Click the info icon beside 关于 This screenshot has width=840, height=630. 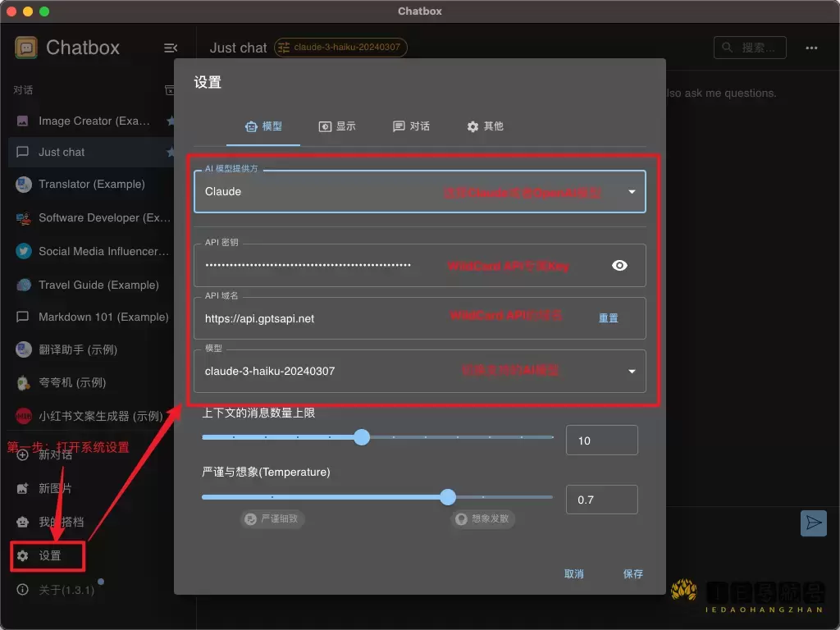coord(22,590)
